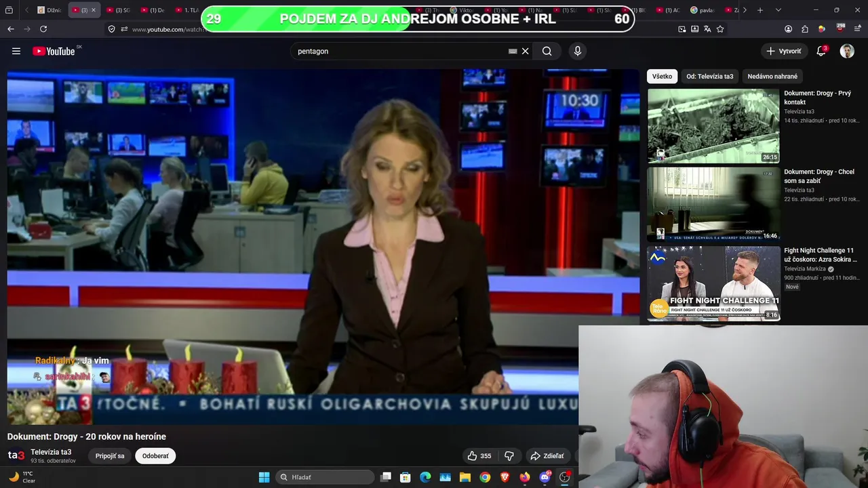Clear the search box with the X
Viewport: 868px width, 488px height.
tap(525, 51)
